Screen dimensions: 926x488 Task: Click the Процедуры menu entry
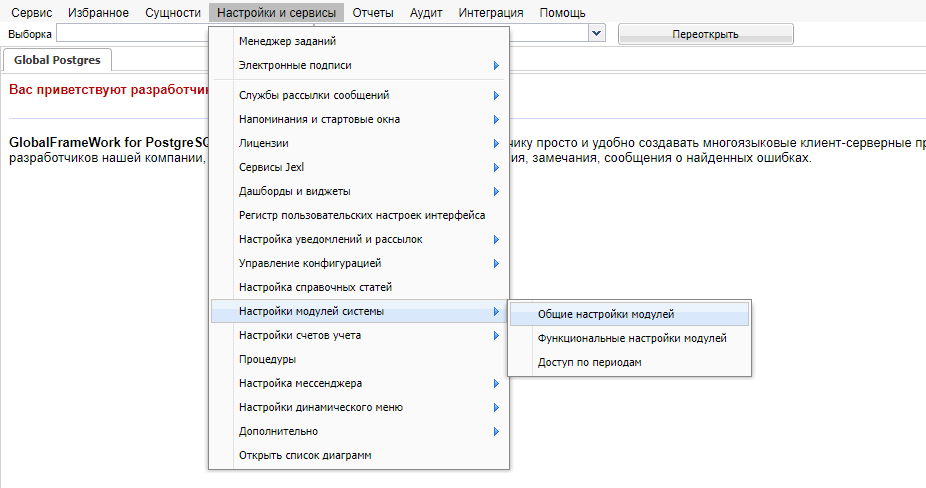pyautogui.click(x=267, y=359)
